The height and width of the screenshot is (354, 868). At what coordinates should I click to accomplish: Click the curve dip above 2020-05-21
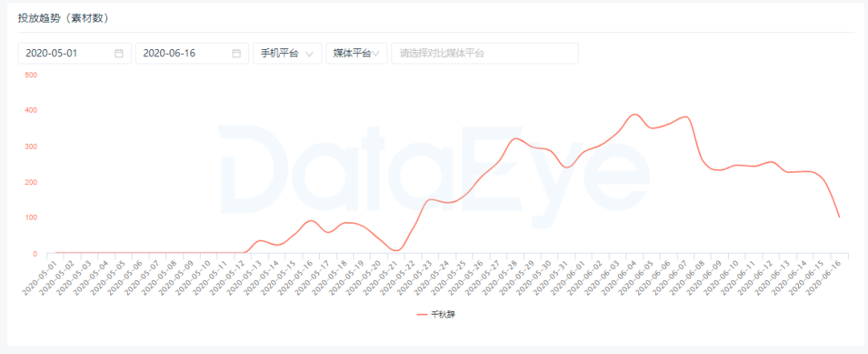[395, 250]
